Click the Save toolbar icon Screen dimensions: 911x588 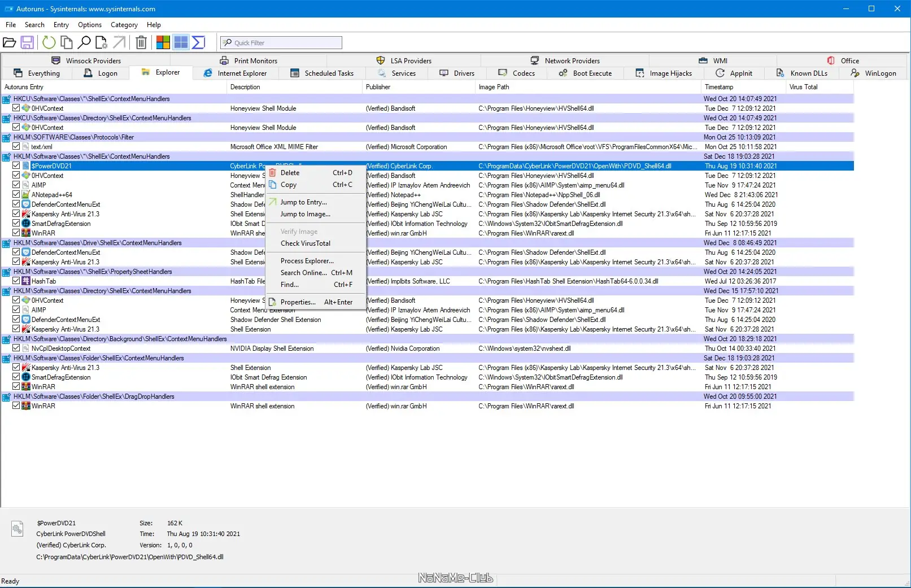point(27,42)
